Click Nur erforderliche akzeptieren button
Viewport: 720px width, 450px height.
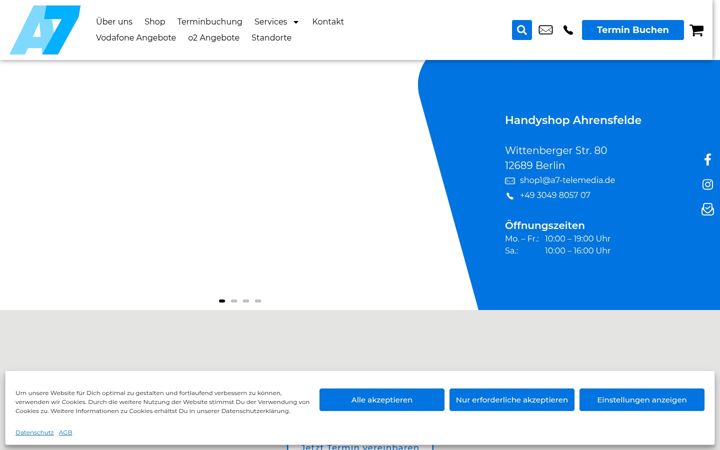[x=512, y=399]
